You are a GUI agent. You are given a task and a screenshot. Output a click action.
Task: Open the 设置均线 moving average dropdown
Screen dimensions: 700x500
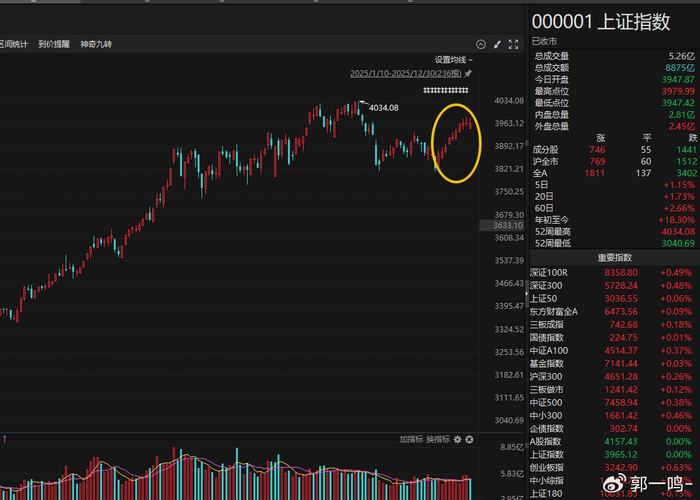[x=454, y=60]
